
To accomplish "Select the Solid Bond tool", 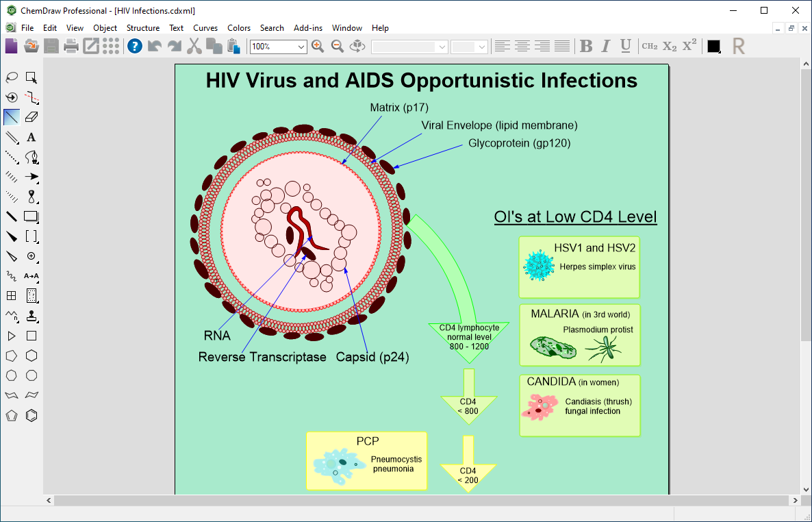I will pos(12,118).
